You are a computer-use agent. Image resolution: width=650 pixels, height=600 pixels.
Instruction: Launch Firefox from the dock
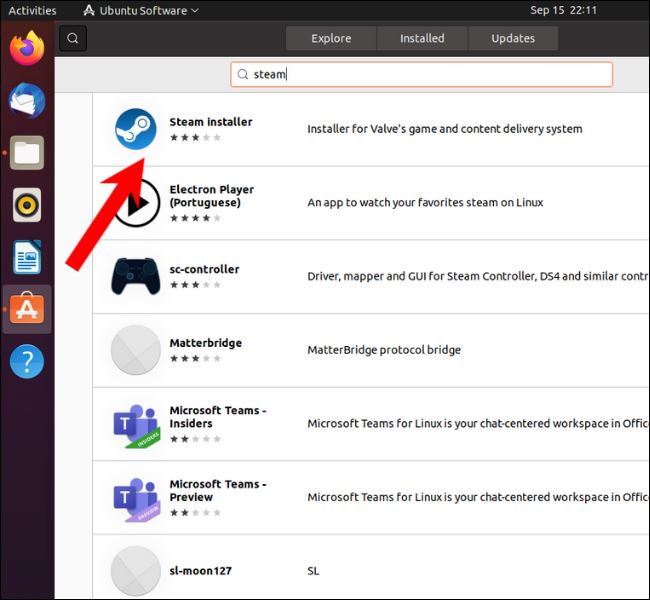click(x=27, y=48)
